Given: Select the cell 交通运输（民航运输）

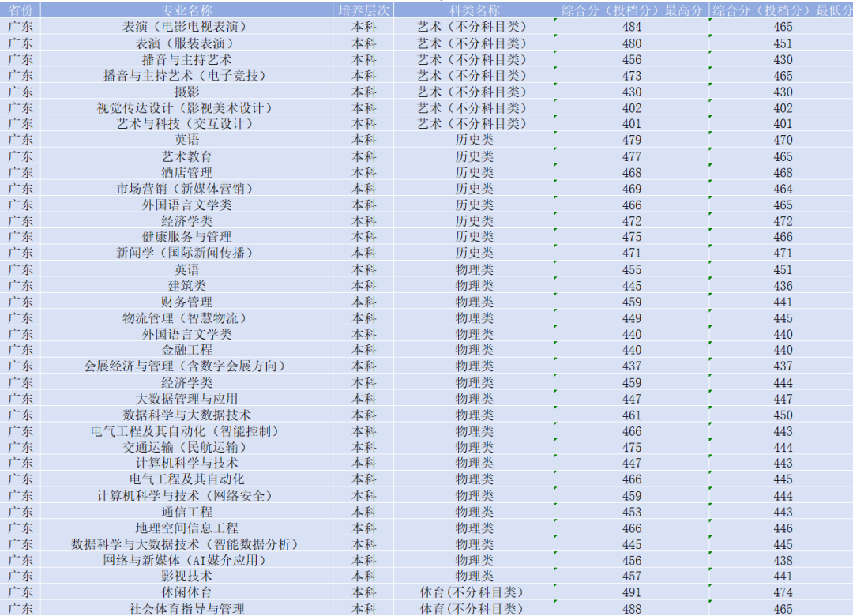Looking at the screenshot, I should click(186, 447).
